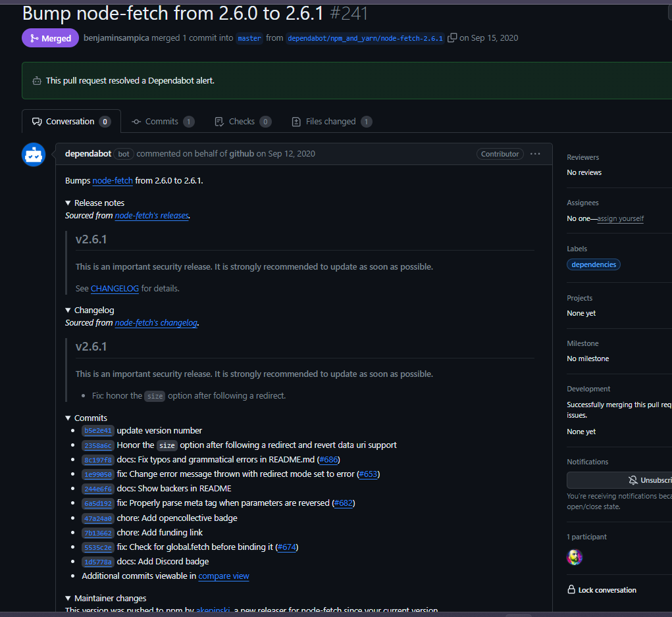This screenshot has height=617, width=672.
Task: Open commit 244e6f6
Action: pyautogui.click(x=97, y=489)
